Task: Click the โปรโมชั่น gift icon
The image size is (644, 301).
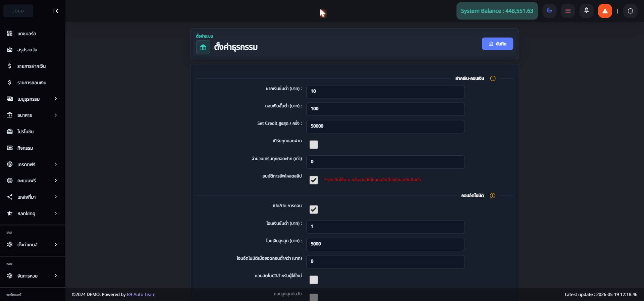Action: click(x=10, y=132)
